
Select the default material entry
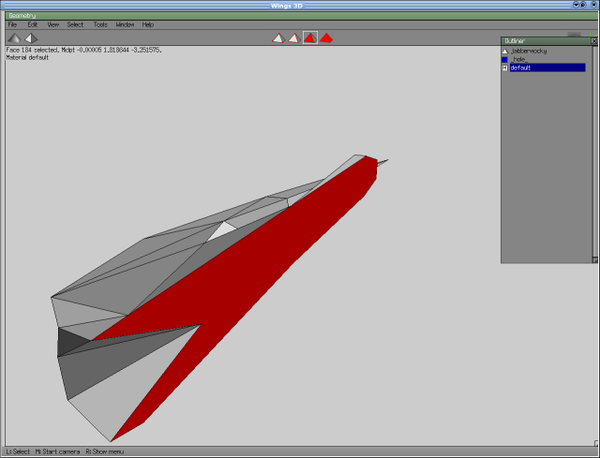546,68
